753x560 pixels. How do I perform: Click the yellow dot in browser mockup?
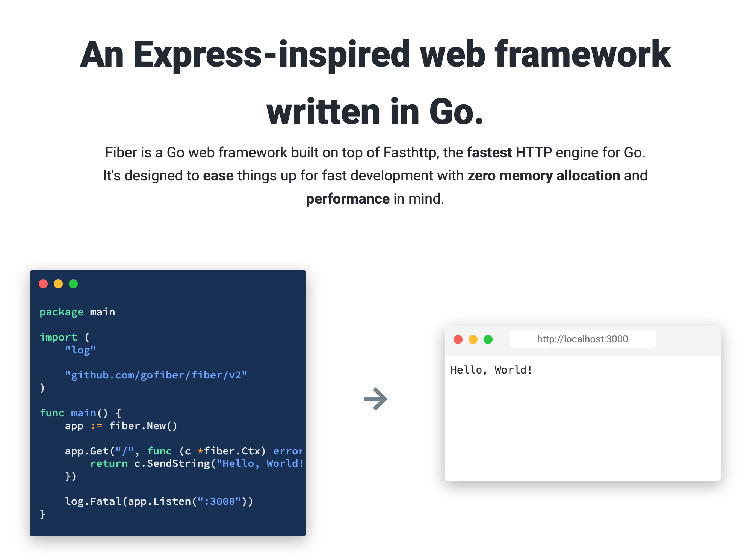click(473, 339)
